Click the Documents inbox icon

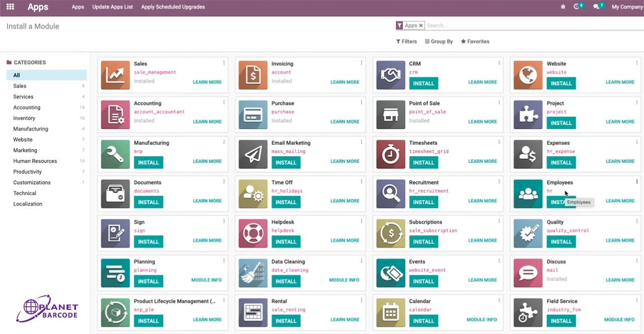tap(115, 194)
